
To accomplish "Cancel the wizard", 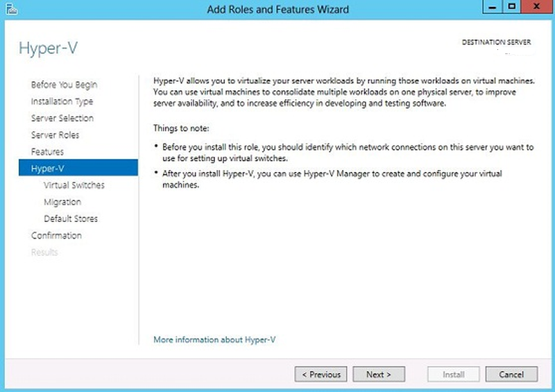I will pos(511,374).
